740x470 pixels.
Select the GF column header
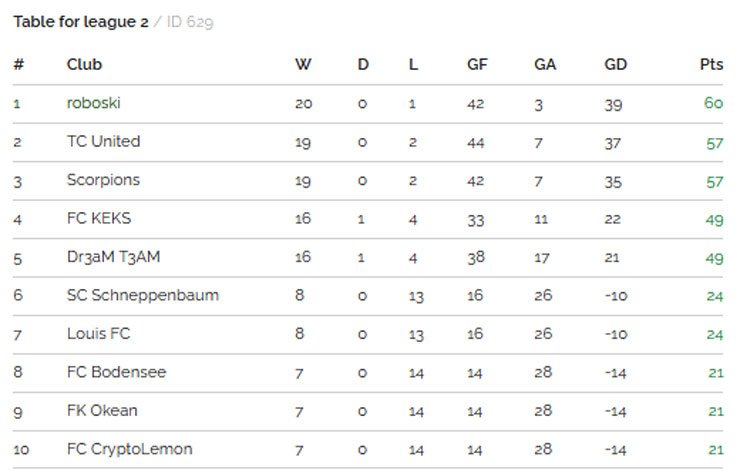477,65
